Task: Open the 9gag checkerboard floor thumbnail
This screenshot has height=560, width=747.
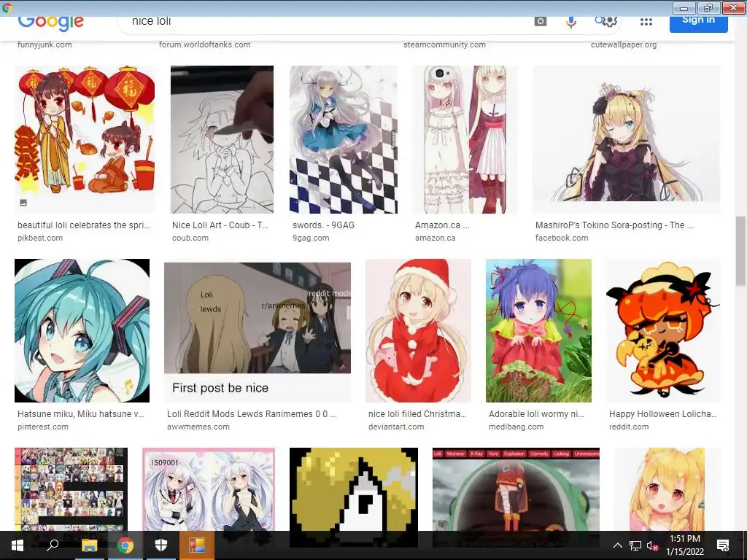Action: tap(344, 139)
